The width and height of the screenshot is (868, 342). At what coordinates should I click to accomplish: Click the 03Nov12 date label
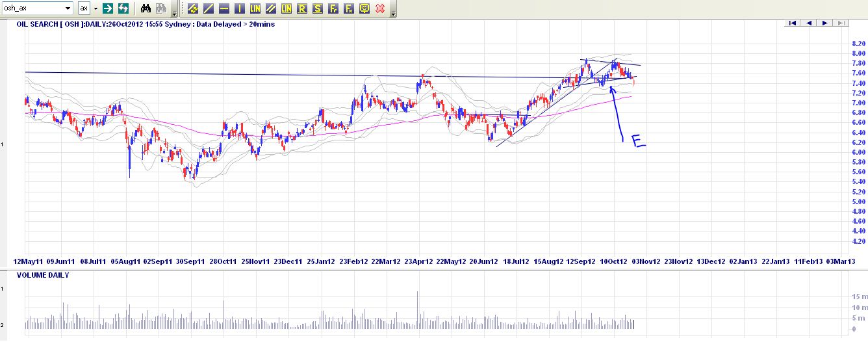646,261
